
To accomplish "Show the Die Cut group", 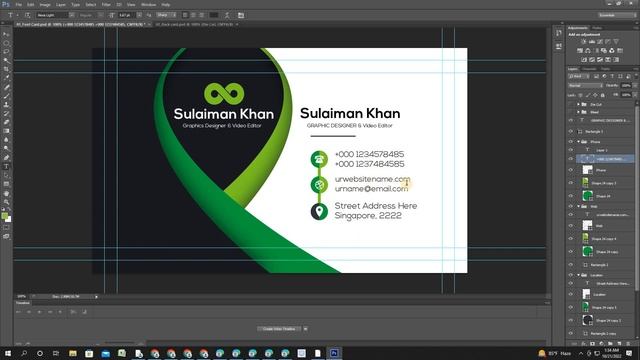I will 571,104.
